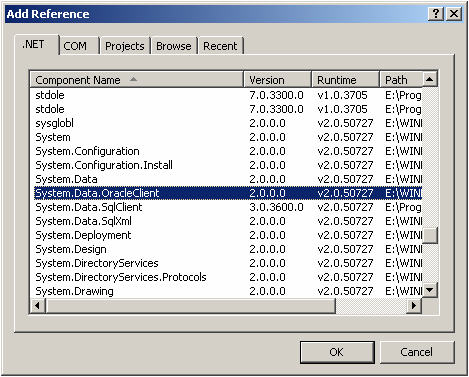
Task: Open the Projects tab
Action: point(125,46)
